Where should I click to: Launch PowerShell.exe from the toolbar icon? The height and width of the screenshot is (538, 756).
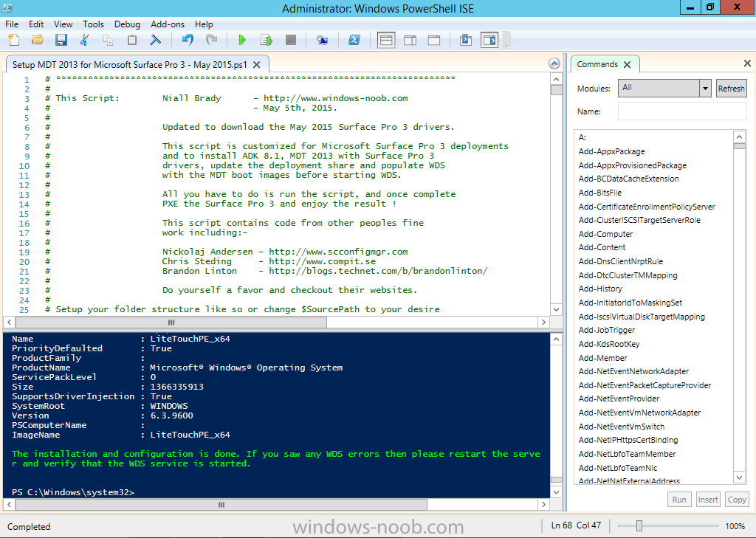354,40
